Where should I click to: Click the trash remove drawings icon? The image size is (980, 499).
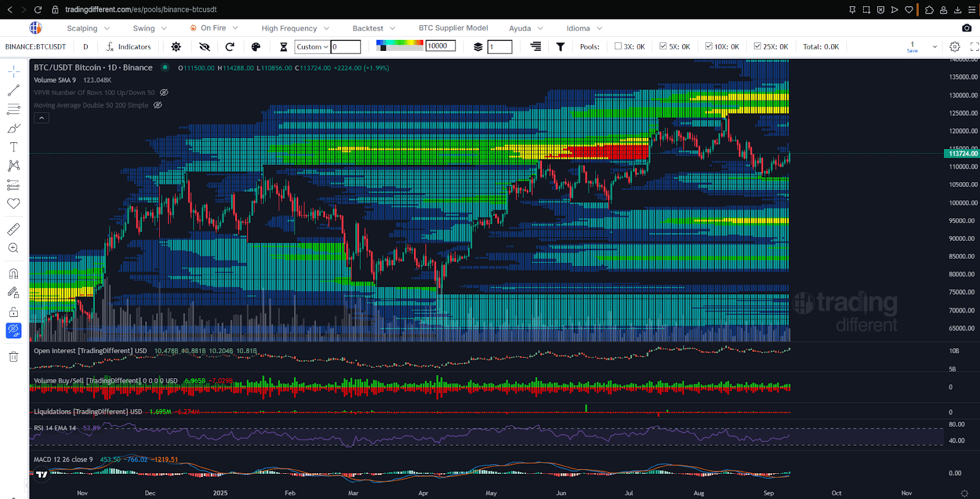[13, 356]
